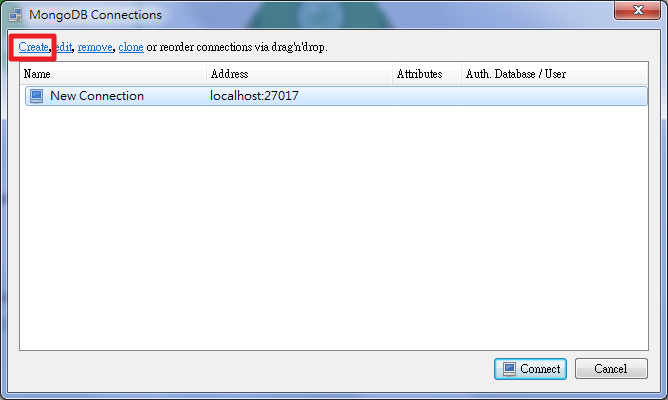
Task: Click the localhost:27017 address cell
Action: click(x=254, y=96)
